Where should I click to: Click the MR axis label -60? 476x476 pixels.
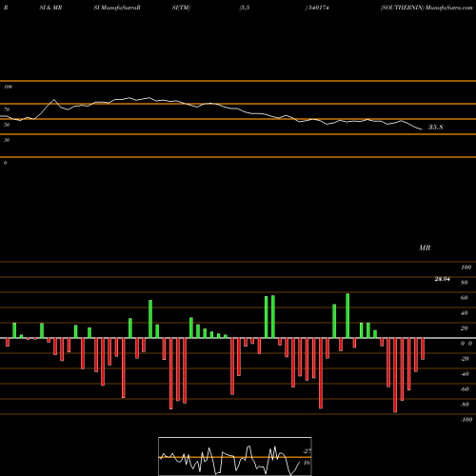465,389
